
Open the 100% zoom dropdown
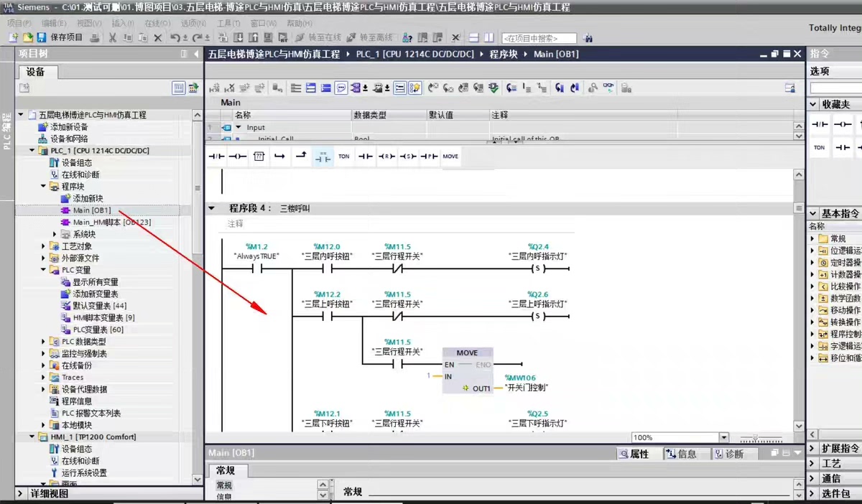723,437
